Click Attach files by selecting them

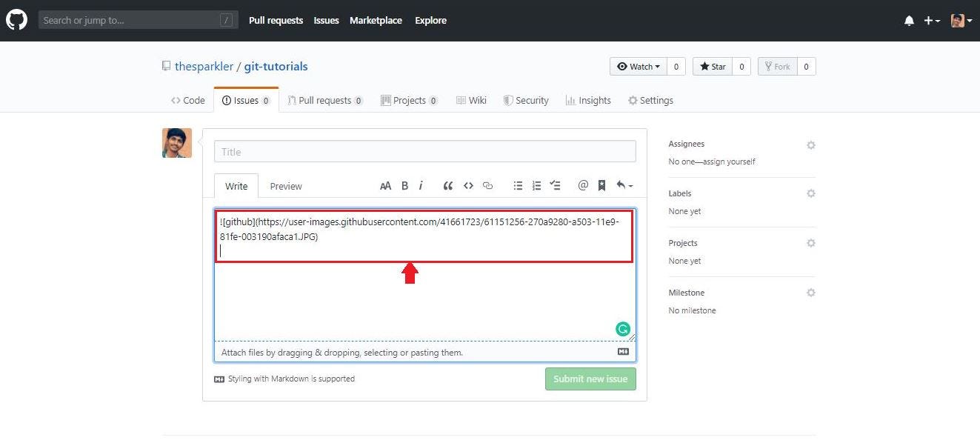(x=342, y=352)
